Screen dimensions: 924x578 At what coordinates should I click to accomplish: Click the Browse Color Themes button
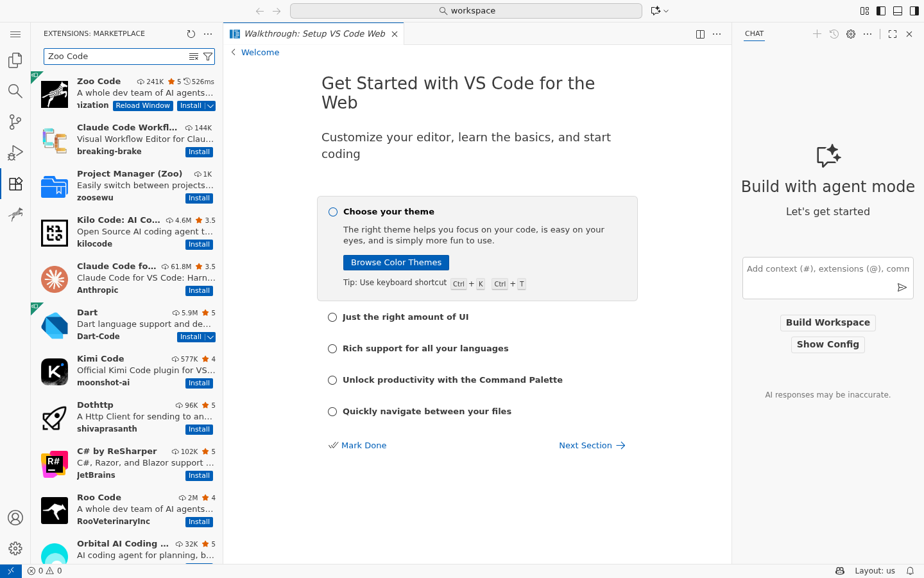[396, 263]
